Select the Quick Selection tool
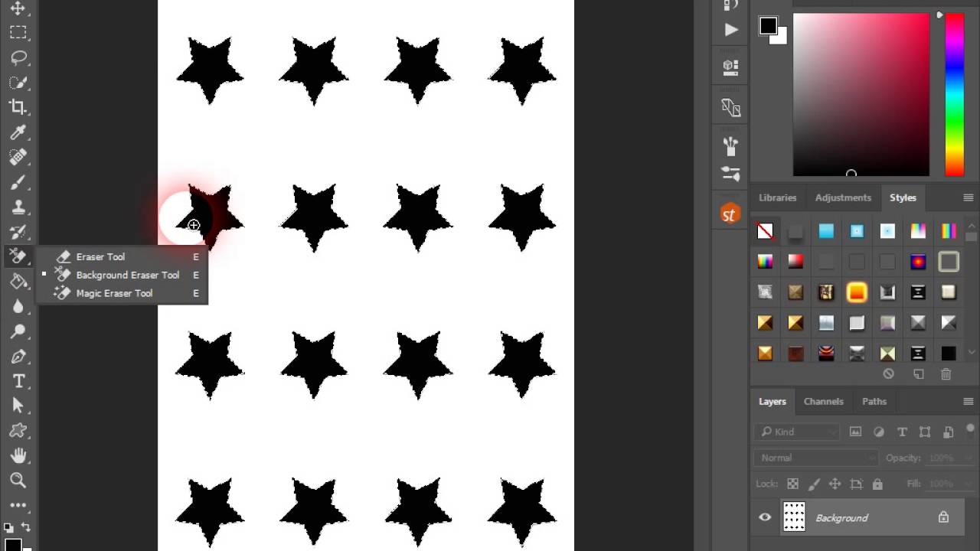The image size is (980, 551). [x=18, y=82]
